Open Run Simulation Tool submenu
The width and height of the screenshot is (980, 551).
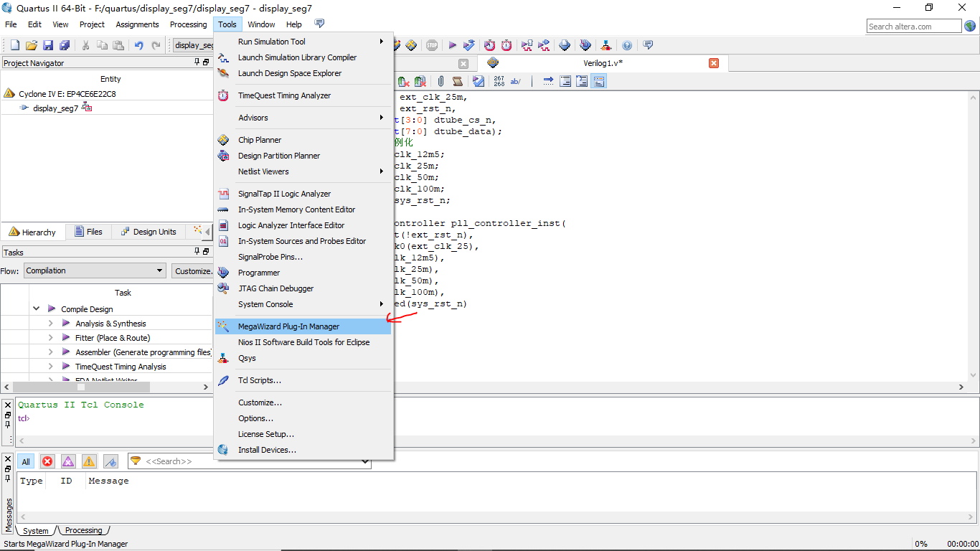pyautogui.click(x=304, y=42)
